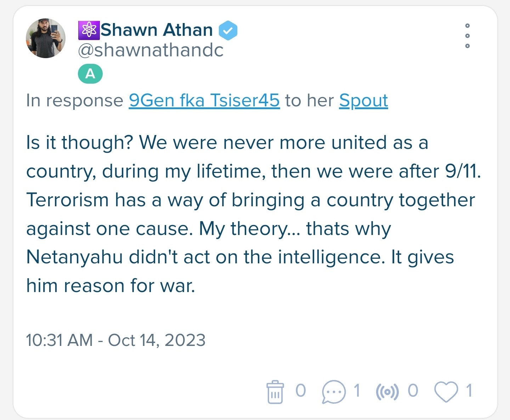Click the green A badge

click(x=90, y=74)
